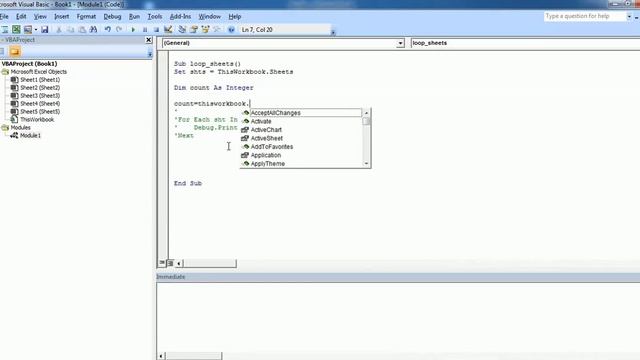Screen dimensions: 640x360
Task: Click the autocomplete list scroll down arrow
Action: (x=366, y=163)
